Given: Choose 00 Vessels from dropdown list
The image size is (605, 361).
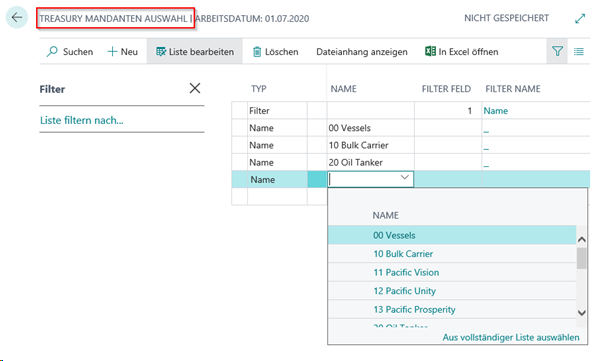Looking at the screenshot, I should tap(452, 235).
